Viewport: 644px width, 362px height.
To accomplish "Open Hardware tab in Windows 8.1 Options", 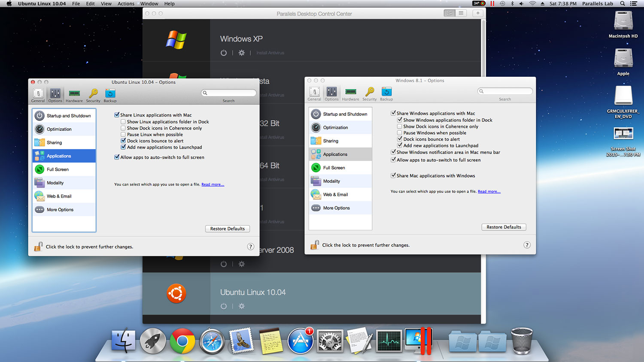I will [351, 94].
